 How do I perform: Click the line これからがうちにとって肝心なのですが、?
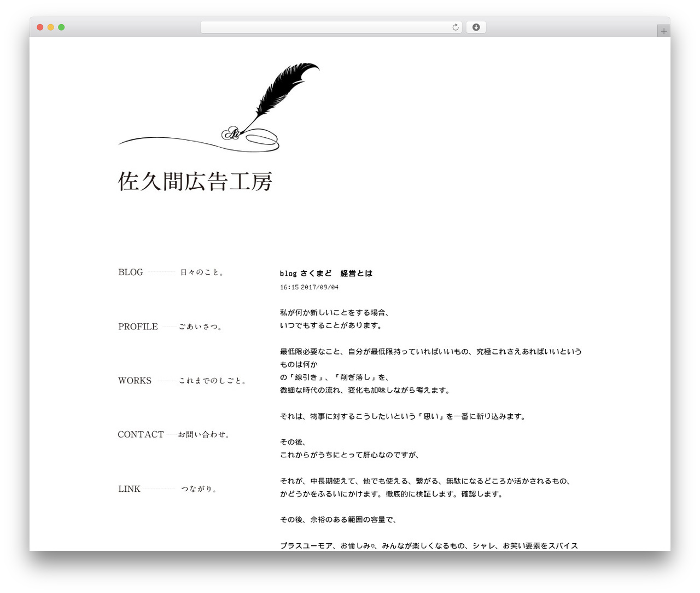pyautogui.click(x=349, y=455)
